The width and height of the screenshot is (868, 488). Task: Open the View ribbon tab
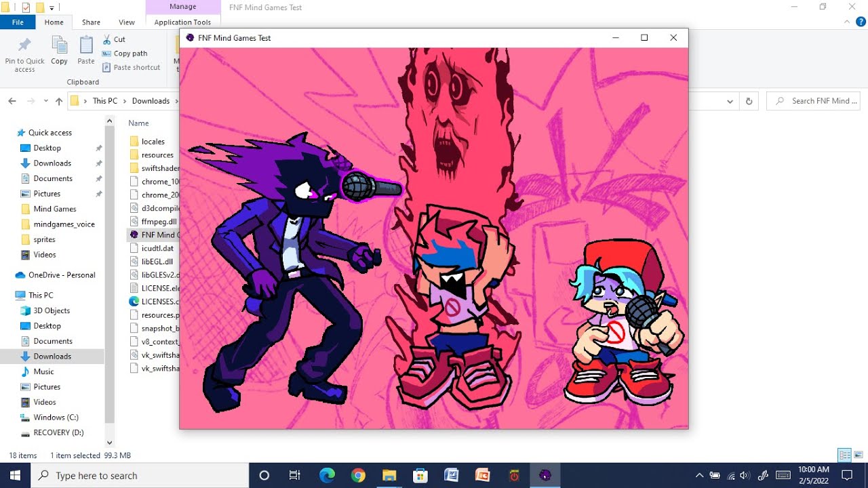(127, 22)
